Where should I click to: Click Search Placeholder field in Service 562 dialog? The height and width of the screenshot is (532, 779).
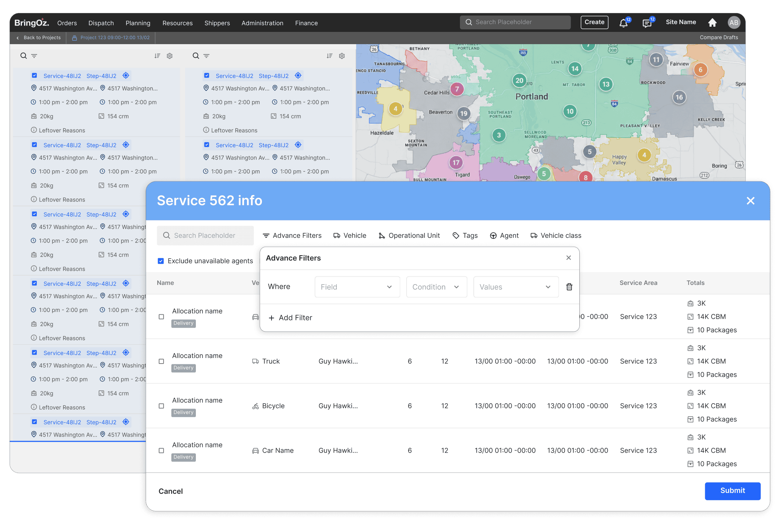point(205,236)
